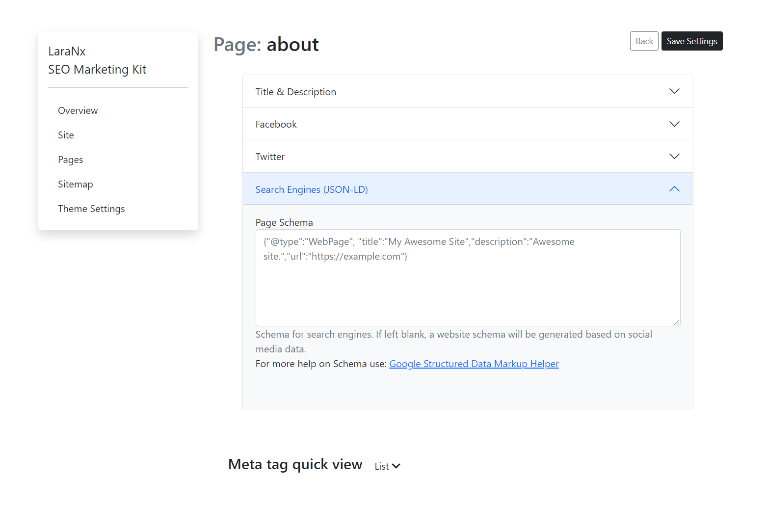Navigate to Pages in the sidebar
767x532 pixels.
[x=70, y=160]
